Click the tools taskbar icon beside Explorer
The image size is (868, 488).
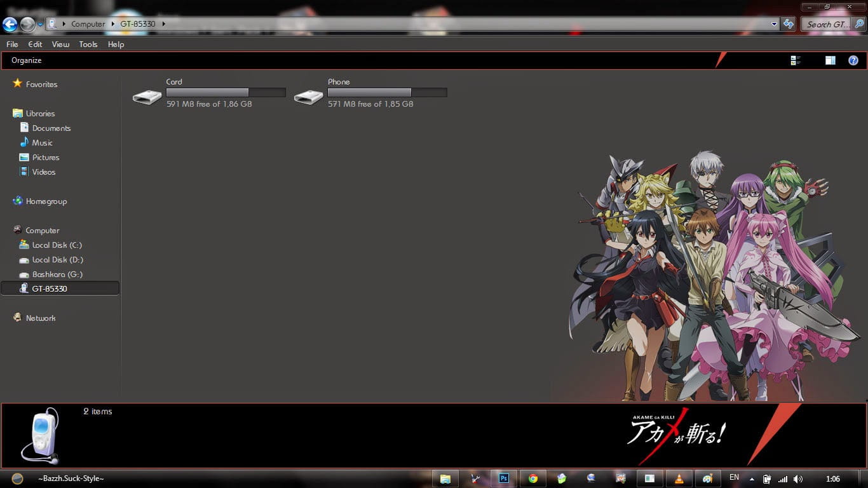coord(475,478)
